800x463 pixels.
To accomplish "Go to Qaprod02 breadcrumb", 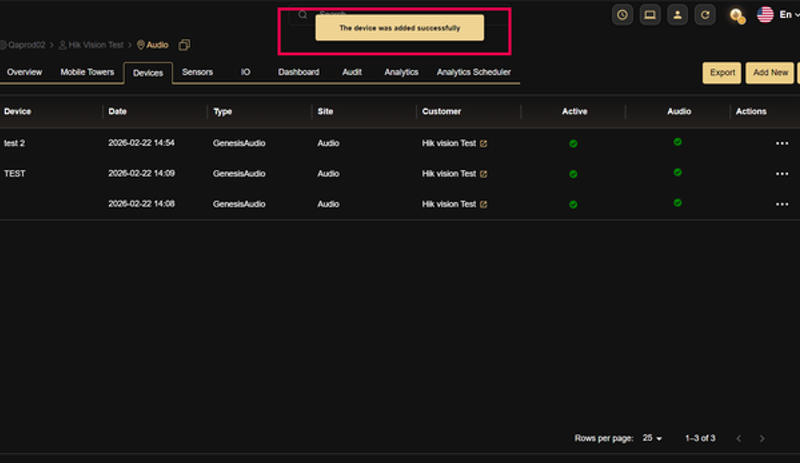I will 22,45.
